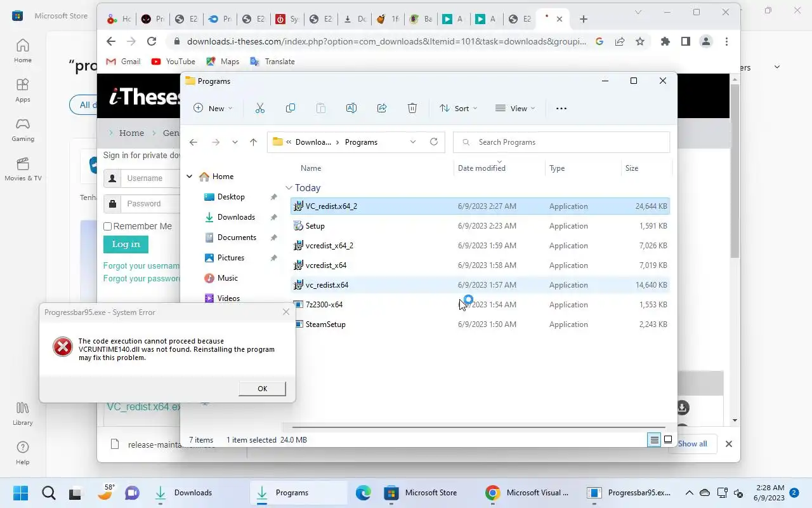
Task: Select Downloads in navigation pane
Action: point(236,217)
